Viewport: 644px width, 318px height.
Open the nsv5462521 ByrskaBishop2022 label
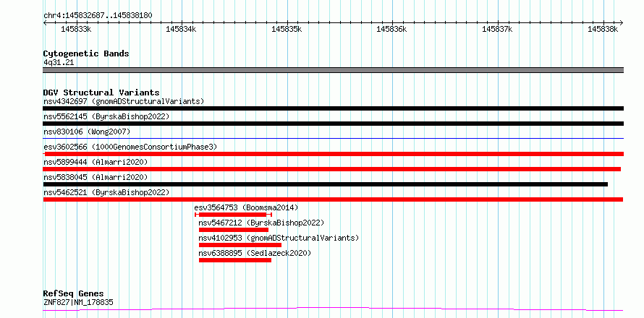(106, 192)
